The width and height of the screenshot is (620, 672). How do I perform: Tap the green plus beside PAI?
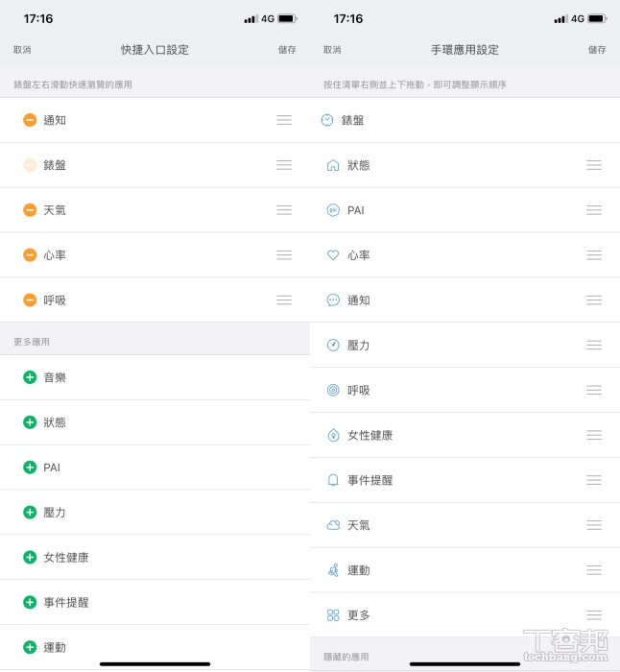click(30, 468)
